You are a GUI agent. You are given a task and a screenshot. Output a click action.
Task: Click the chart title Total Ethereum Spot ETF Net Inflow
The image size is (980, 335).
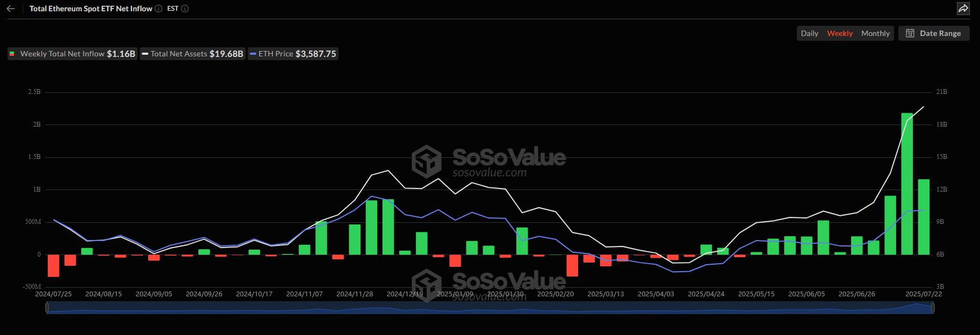pyautogui.click(x=91, y=9)
